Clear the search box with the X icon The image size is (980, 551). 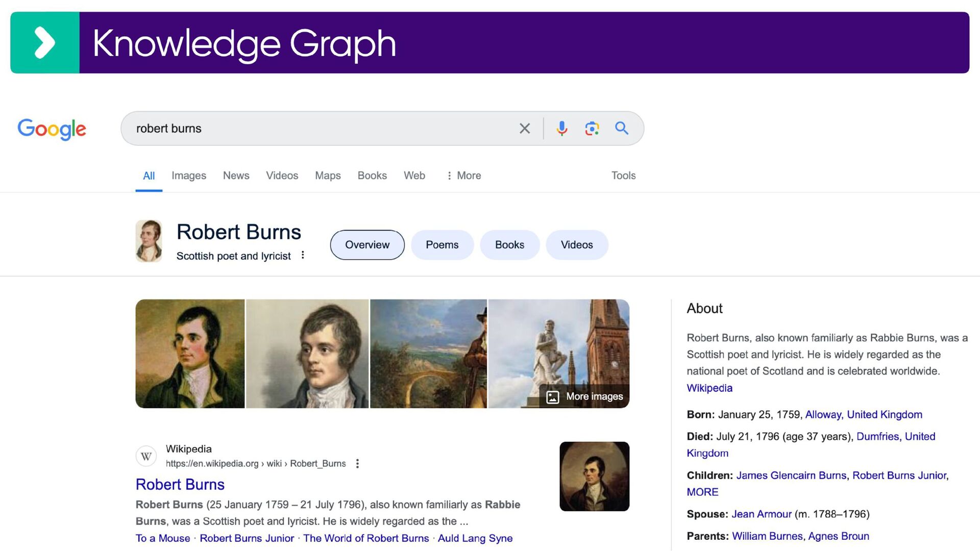[x=525, y=129]
